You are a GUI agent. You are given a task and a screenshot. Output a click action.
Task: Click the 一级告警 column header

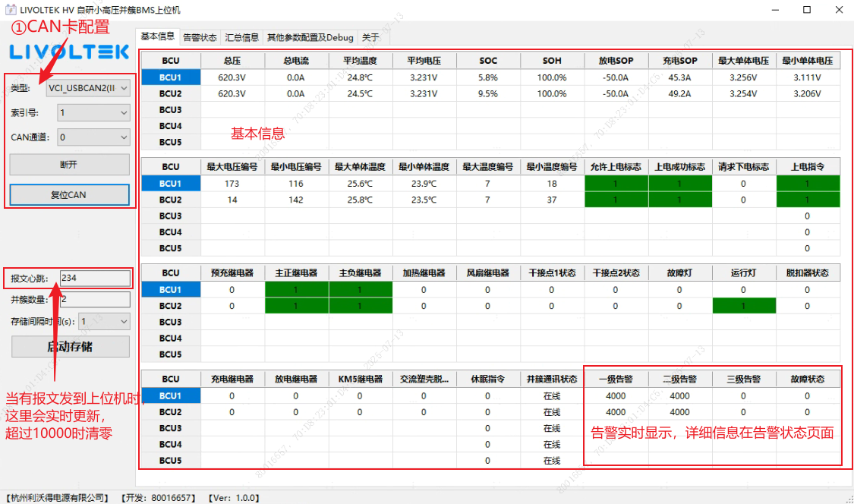[x=616, y=379]
